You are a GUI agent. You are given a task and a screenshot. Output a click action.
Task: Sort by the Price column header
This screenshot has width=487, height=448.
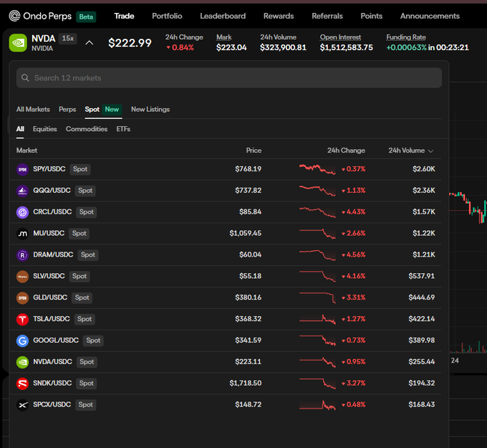tap(254, 151)
